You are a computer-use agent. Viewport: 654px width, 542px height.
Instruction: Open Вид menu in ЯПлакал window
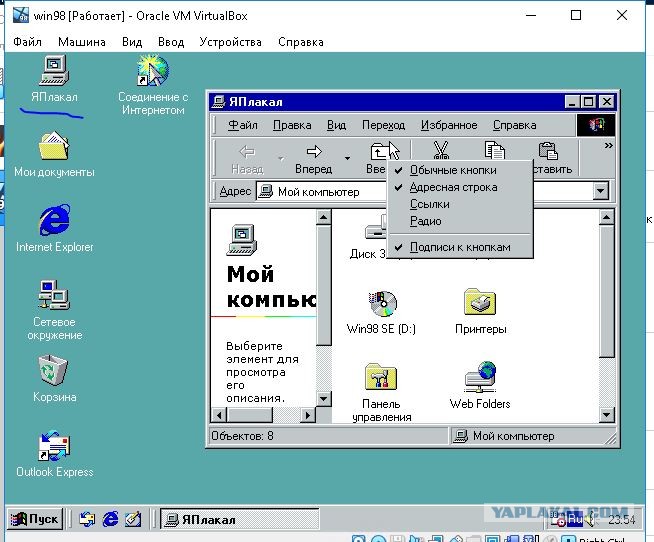pos(336,125)
